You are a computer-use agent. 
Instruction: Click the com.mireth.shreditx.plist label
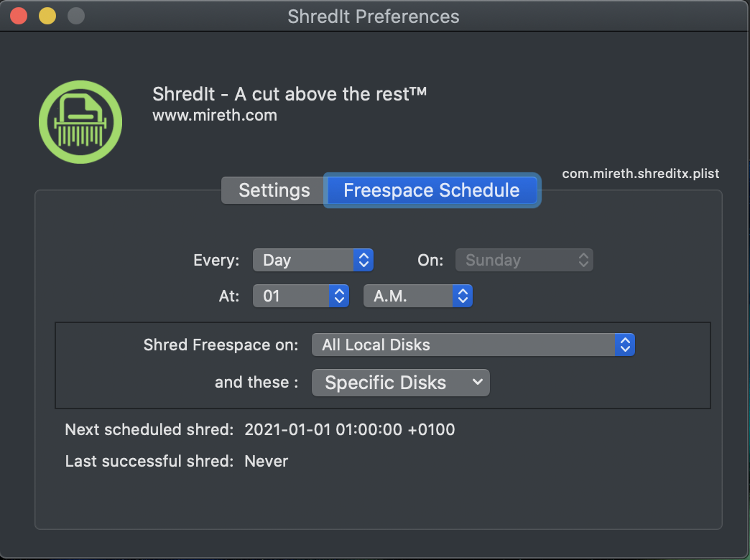coord(640,174)
